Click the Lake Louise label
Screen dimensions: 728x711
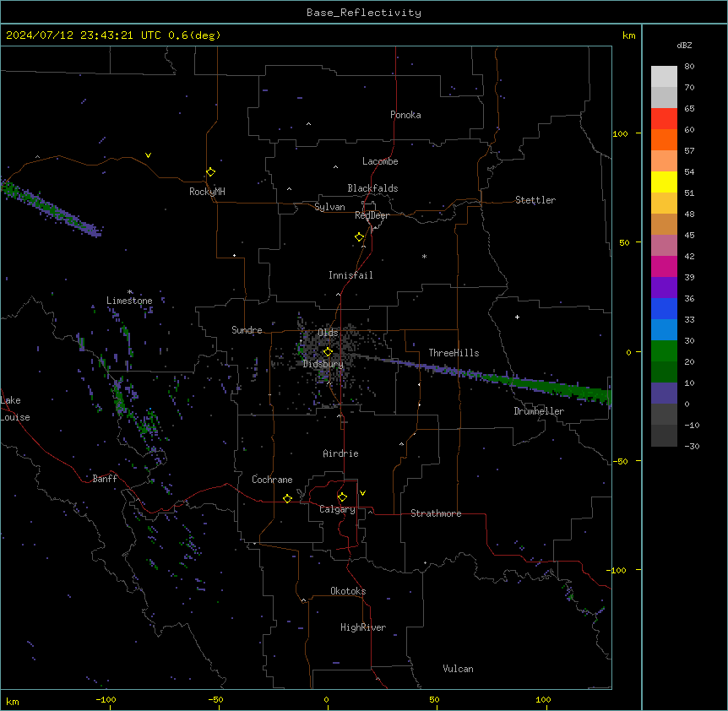pyautogui.click(x=14, y=409)
